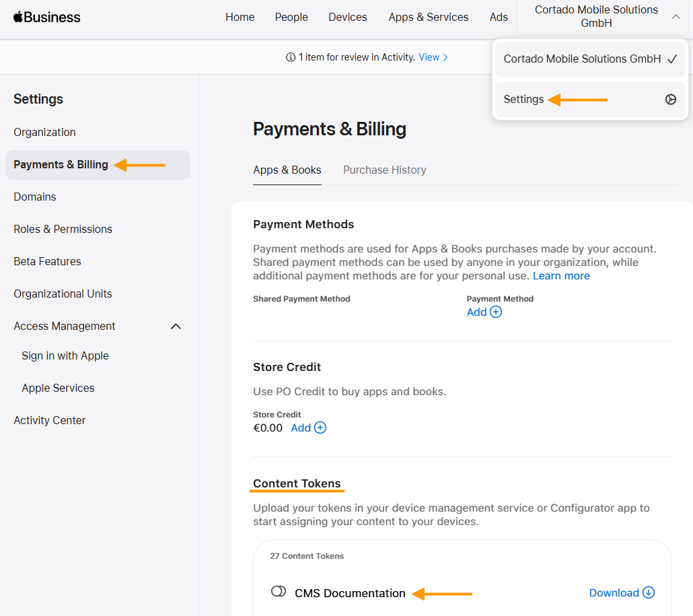The height and width of the screenshot is (616, 693).
Task: Click the download arrow icon for CMS Documentation
Action: (x=649, y=592)
